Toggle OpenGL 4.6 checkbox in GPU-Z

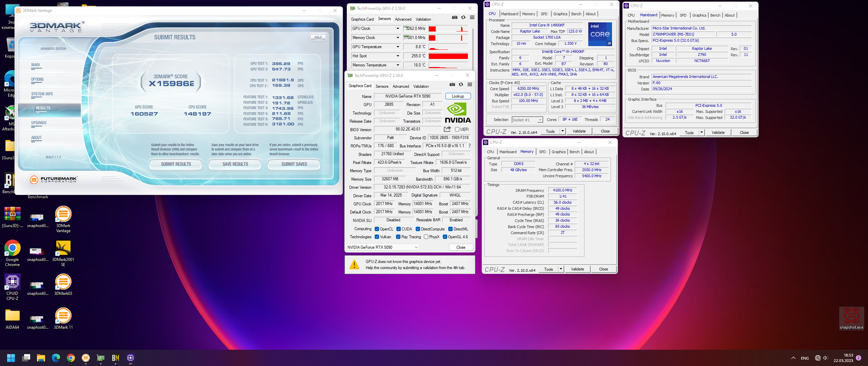pyautogui.click(x=445, y=237)
